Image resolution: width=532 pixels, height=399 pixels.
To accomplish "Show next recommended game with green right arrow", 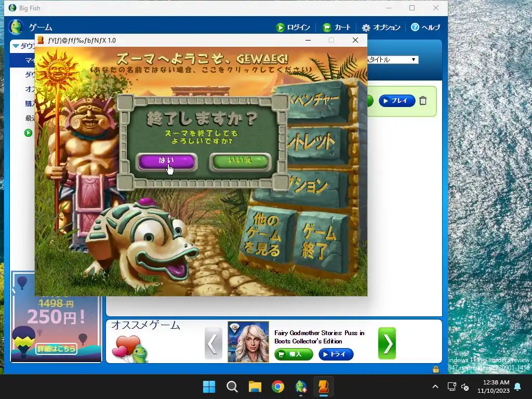I will 387,343.
